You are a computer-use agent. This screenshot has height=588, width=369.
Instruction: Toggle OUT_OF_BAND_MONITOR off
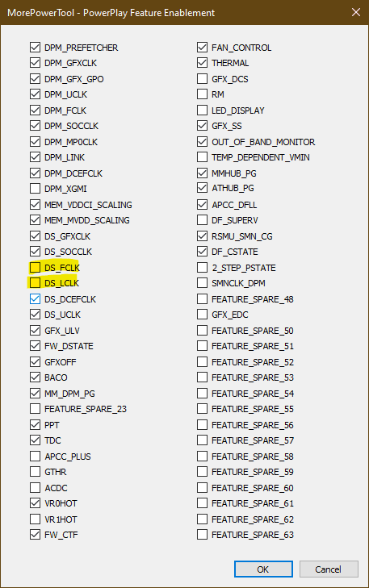tap(202, 142)
